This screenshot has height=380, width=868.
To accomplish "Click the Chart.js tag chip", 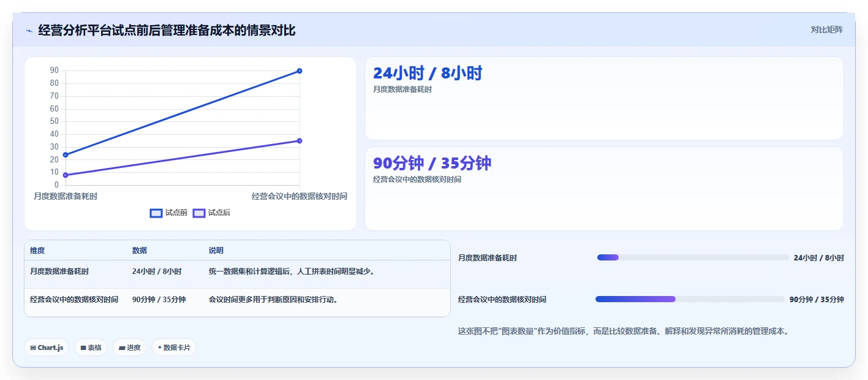I will [47, 348].
